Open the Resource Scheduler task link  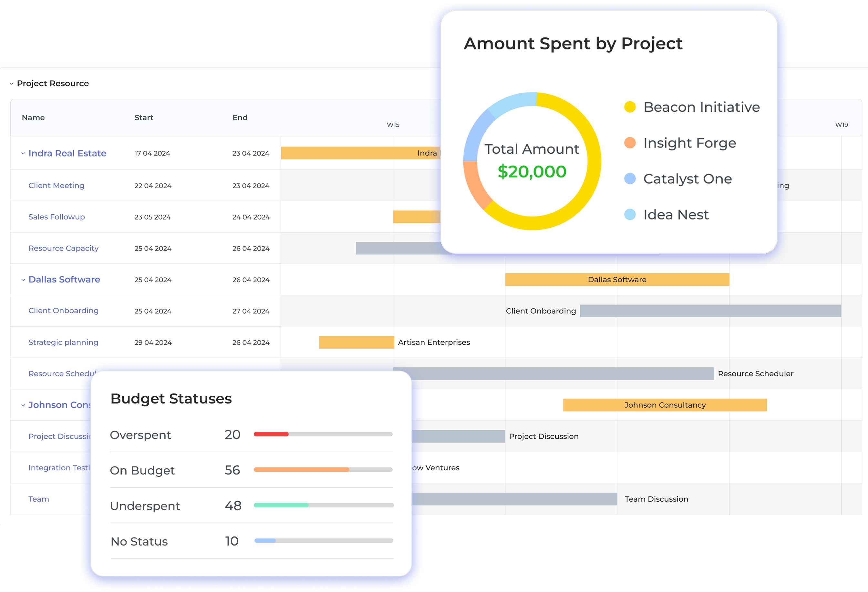coord(62,374)
